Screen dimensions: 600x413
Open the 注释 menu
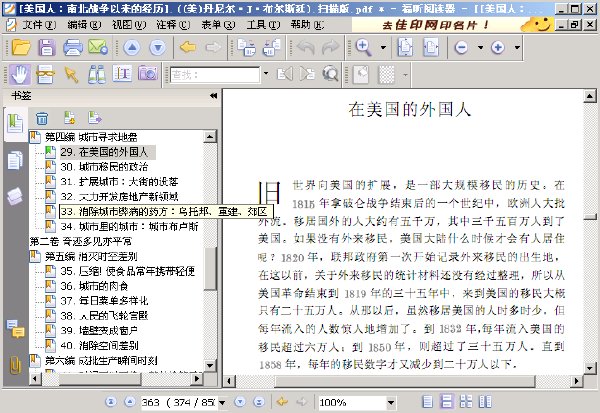tap(173, 25)
